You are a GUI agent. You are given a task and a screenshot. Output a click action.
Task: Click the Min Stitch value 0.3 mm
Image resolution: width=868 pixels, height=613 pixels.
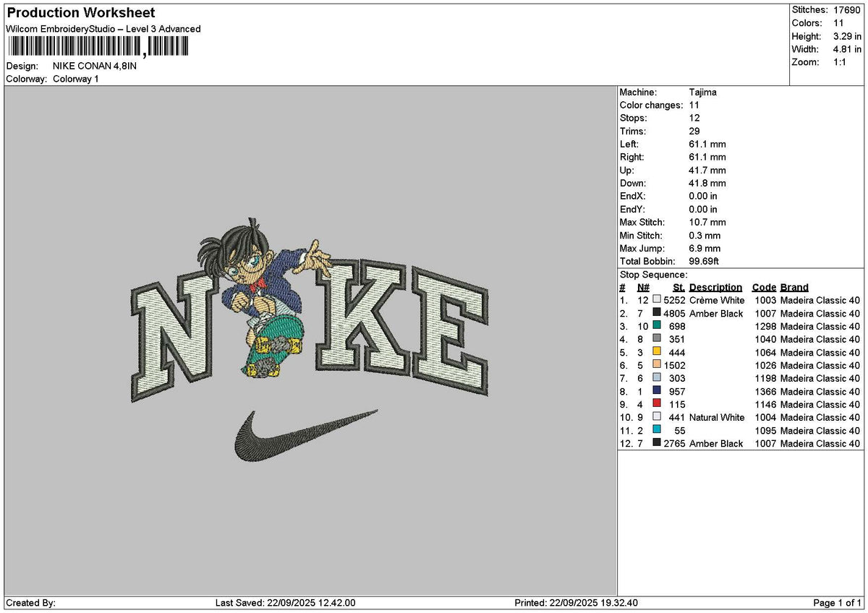pos(705,236)
